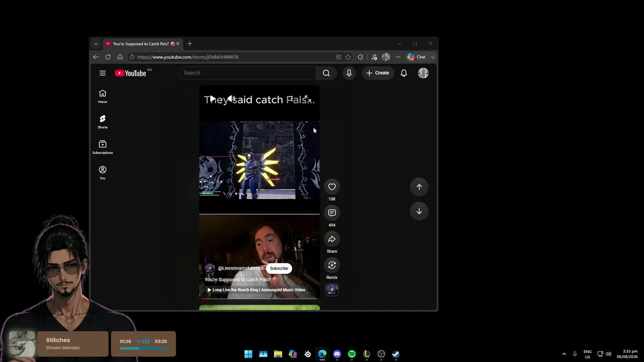Open Microsoft 365 from the taskbar
The width and height of the screenshot is (644, 362).
(x=293, y=354)
